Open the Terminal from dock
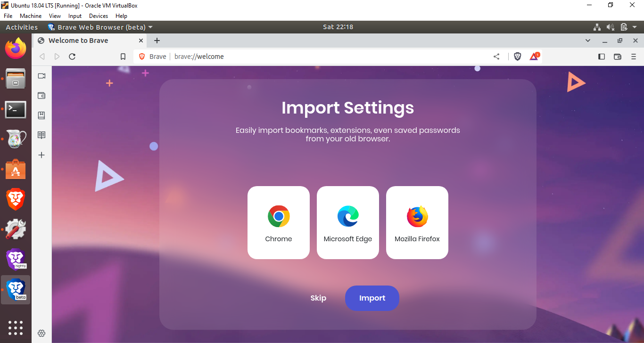This screenshot has width=644, height=343. (x=16, y=110)
